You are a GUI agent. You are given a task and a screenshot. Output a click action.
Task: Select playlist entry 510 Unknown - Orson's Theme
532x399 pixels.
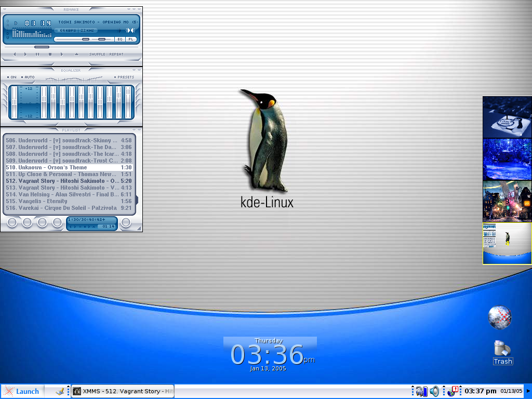click(x=69, y=168)
